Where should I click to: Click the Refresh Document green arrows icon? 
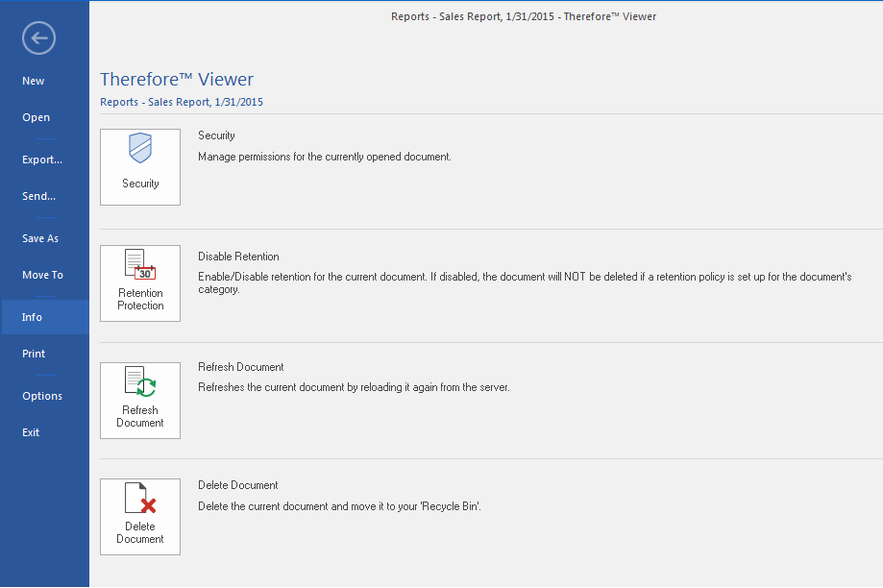(x=140, y=381)
